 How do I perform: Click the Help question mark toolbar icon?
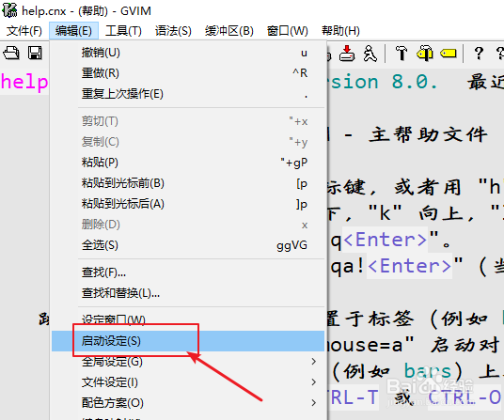pos(479,54)
